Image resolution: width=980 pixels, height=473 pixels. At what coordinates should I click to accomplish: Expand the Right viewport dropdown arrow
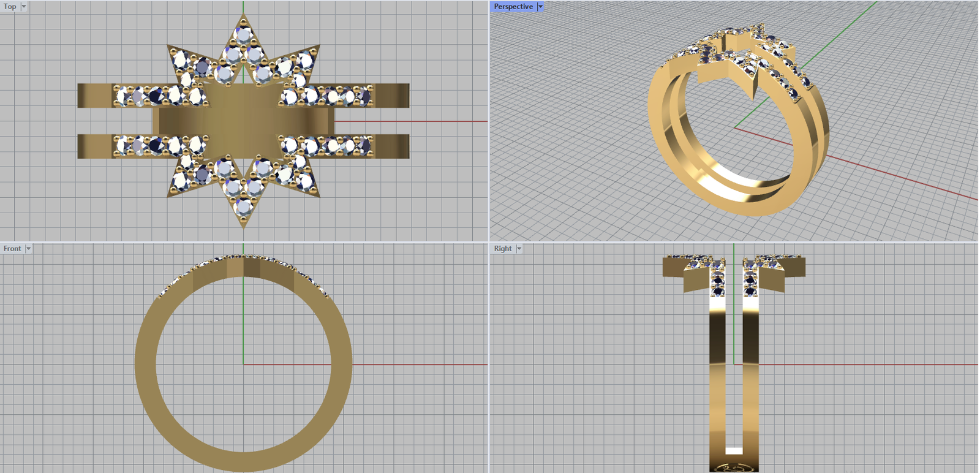point(519,248)
